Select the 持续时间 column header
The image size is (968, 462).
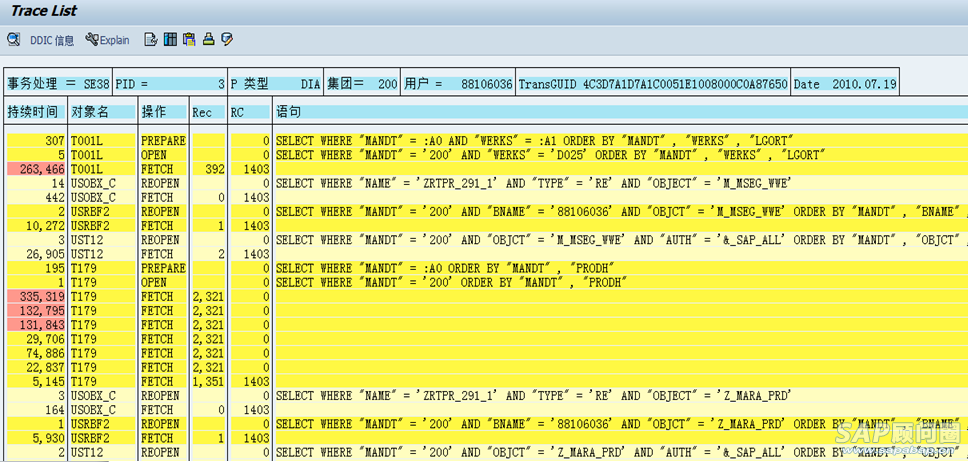click(33, 111)
